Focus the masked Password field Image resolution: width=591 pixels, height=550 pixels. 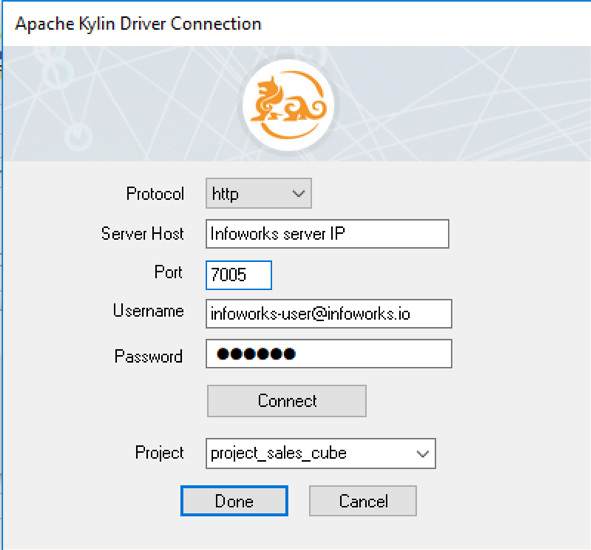click(329, 354)
